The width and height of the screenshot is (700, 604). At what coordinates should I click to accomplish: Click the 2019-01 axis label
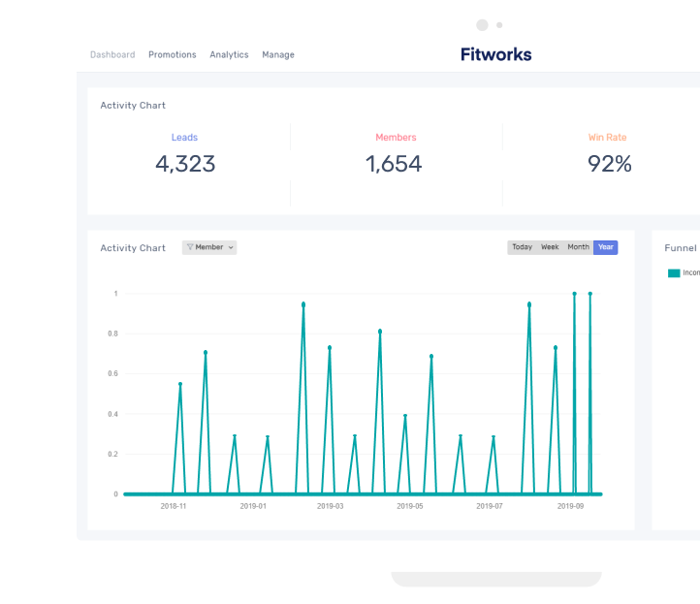(x=253, y=506)
